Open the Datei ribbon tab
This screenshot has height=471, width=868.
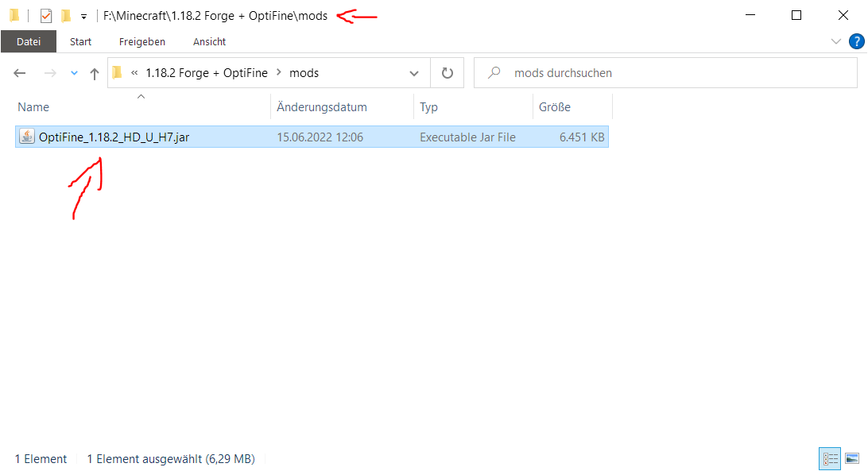[29, 41]
